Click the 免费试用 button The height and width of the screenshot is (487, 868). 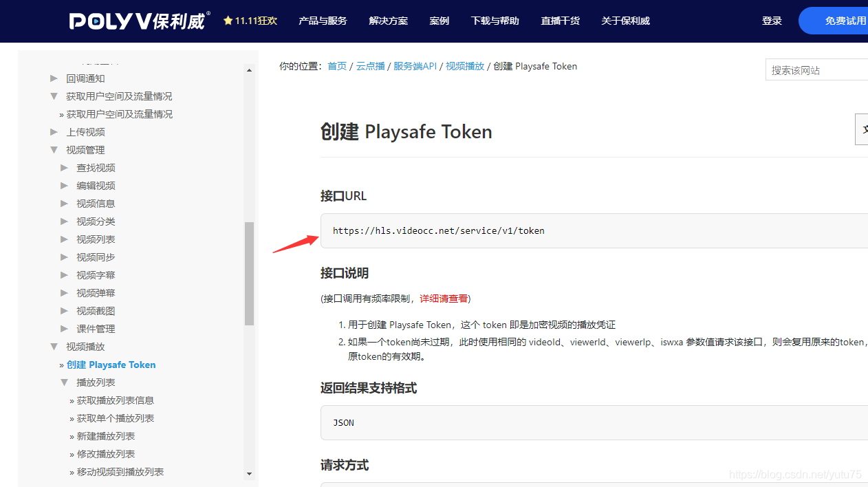pos(846,21)
